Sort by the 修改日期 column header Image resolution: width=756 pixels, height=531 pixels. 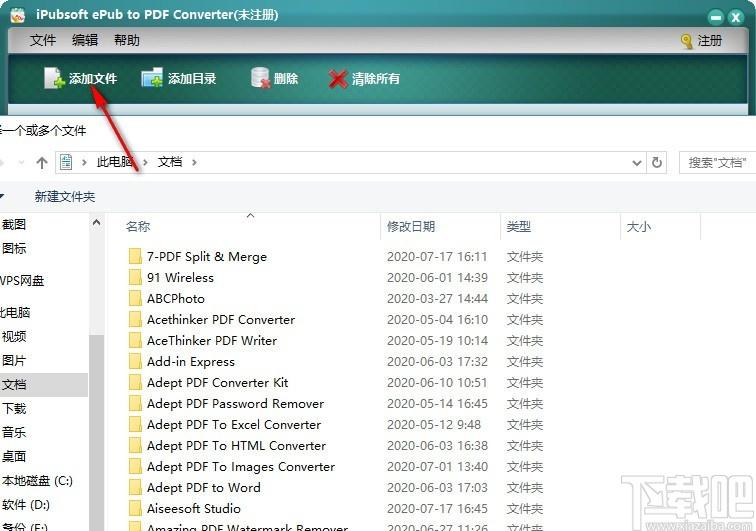pyautogui.click(x=411, y=227)
